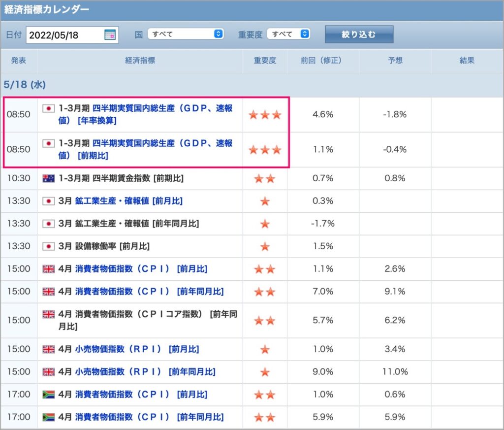Open 15:00 UK 消費者物価指数 [前年同月比] link
The height and width of the screenshot is (430, 504).
point(150,292)
